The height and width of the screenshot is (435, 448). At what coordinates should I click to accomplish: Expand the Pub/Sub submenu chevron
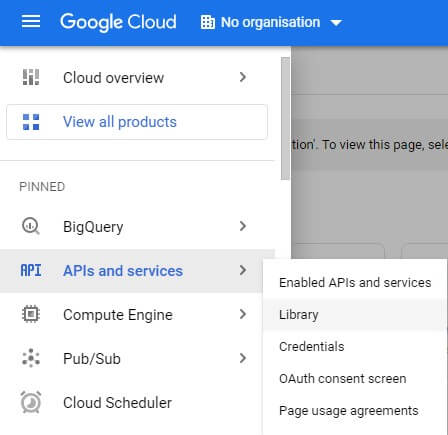click(x=243, y=358)
